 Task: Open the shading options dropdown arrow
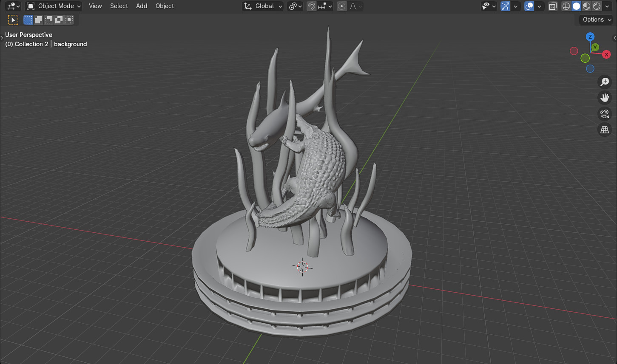608,6
